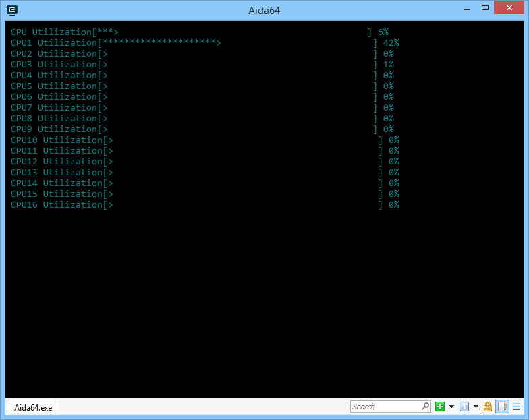Toggle the scrollbar panel view icon

pos(502,407)
